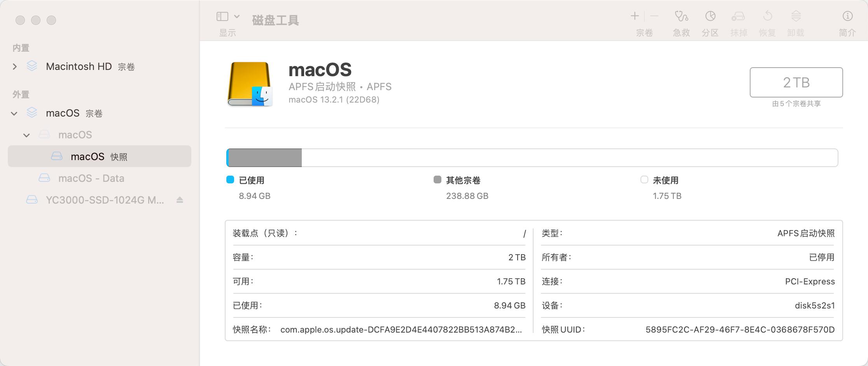Click the 恢复 (Restore) toolbar icon

pyautogui.click(x=767, y=21)
